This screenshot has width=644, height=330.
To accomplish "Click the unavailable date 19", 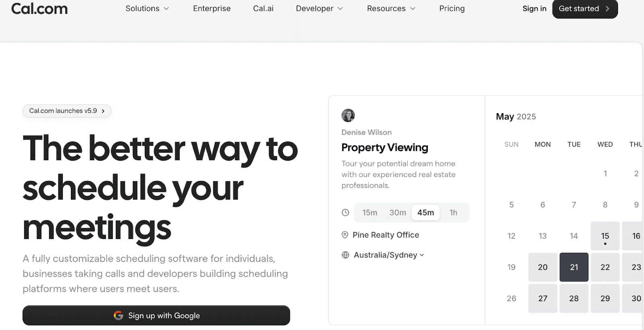I will point(511,267).
